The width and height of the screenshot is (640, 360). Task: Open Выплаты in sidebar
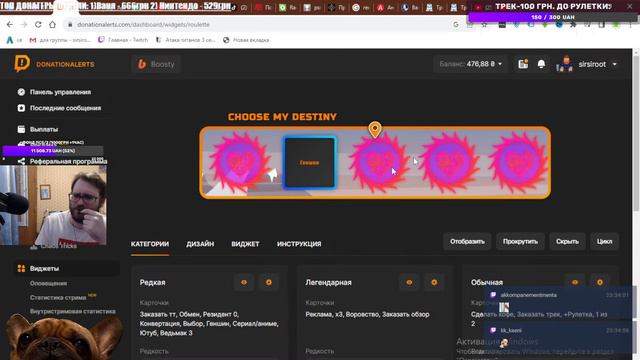[x=44, y=129]
